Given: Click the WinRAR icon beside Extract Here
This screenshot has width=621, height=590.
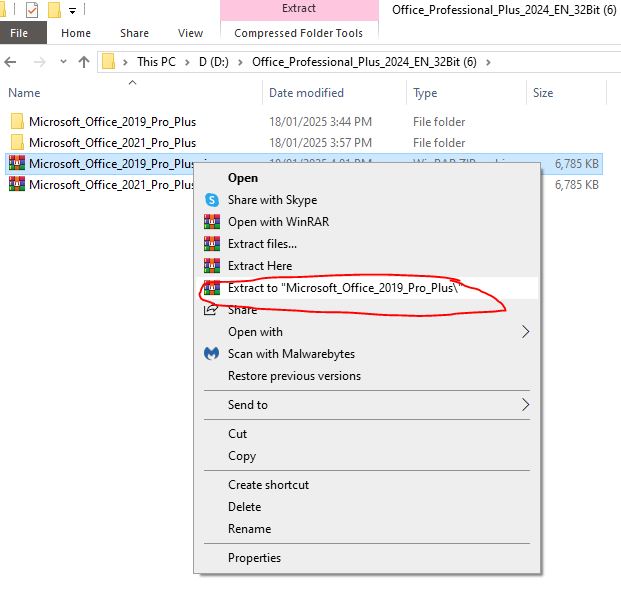Looking at the screenshot, I should 212,266.
